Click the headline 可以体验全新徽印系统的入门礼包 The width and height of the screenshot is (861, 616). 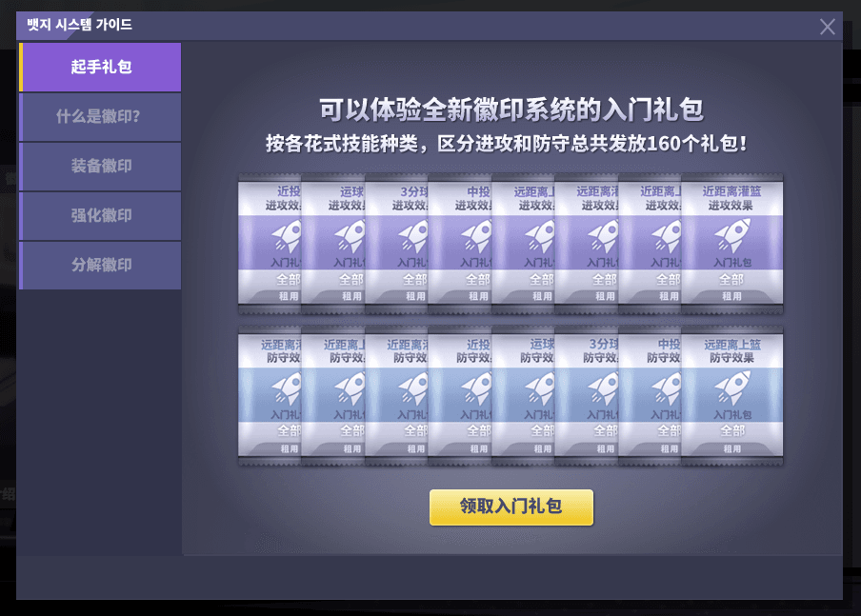[511, 109]
